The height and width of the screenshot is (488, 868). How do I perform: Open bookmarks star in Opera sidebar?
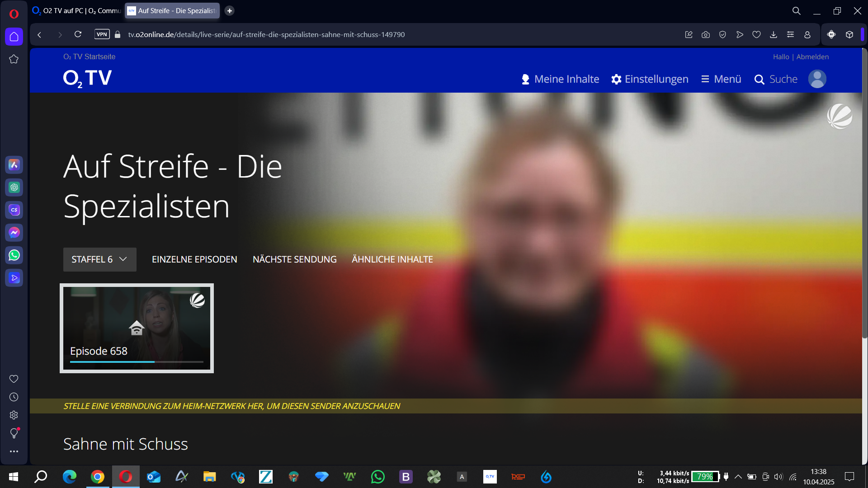click(14, 59)
